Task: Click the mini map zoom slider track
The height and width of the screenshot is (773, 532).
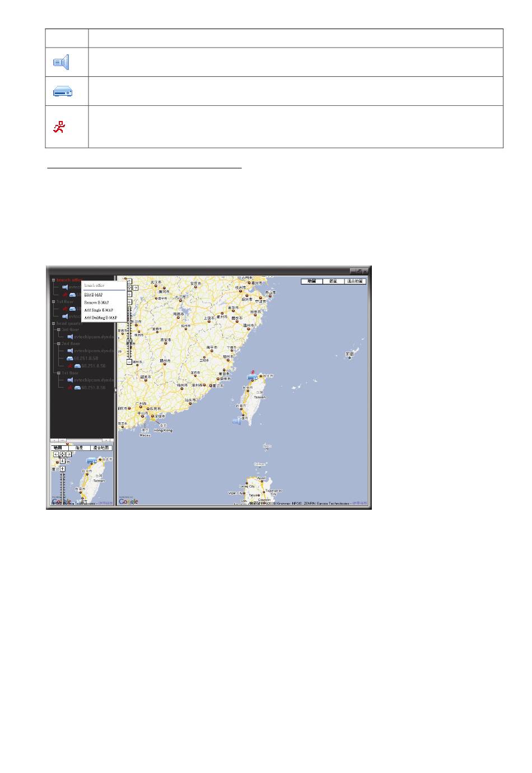Action: (62, 487)
